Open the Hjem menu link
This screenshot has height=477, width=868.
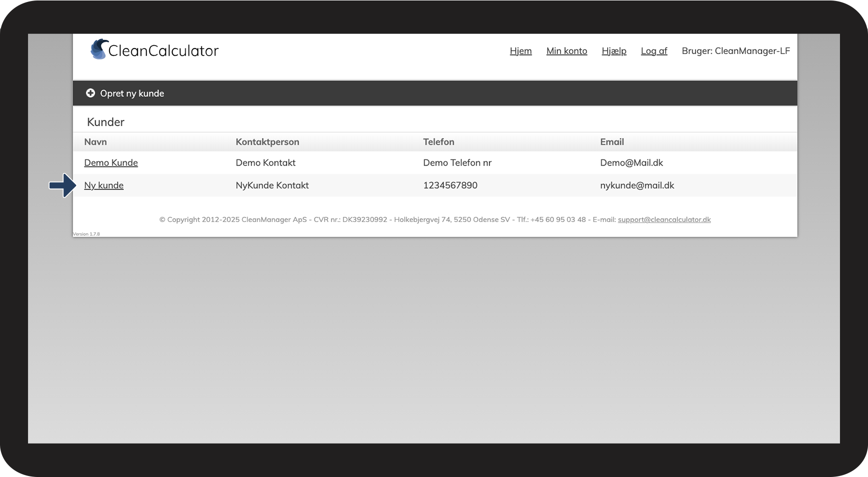coord(521,51)
